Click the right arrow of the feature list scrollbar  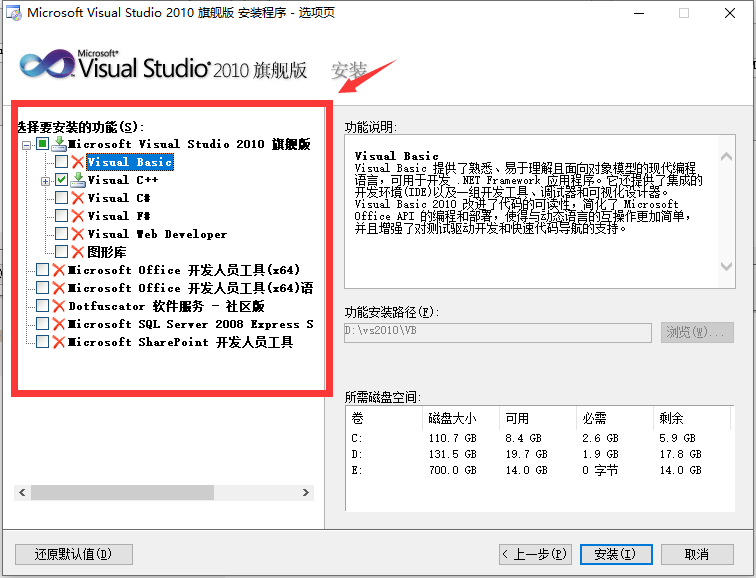[306, 492]
